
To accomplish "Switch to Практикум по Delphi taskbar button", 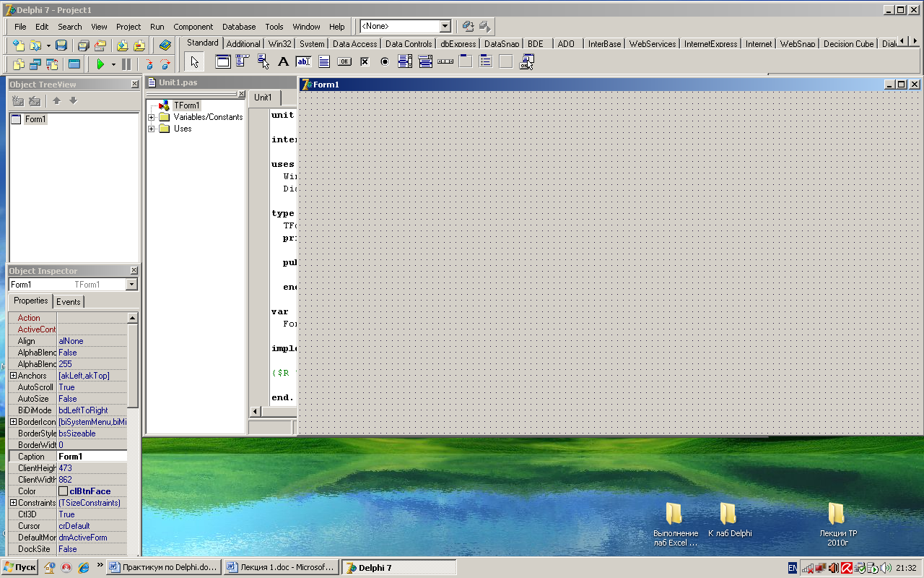I will click(163, 568).
